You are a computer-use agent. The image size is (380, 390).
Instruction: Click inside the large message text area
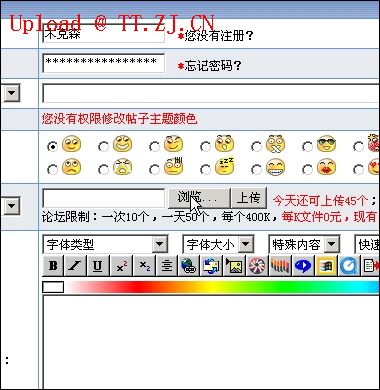pyautogui.click(x=211, y=343)
